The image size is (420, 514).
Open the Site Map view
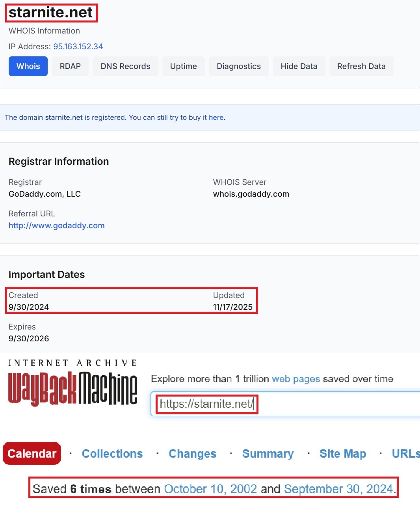tap(342, 454)
